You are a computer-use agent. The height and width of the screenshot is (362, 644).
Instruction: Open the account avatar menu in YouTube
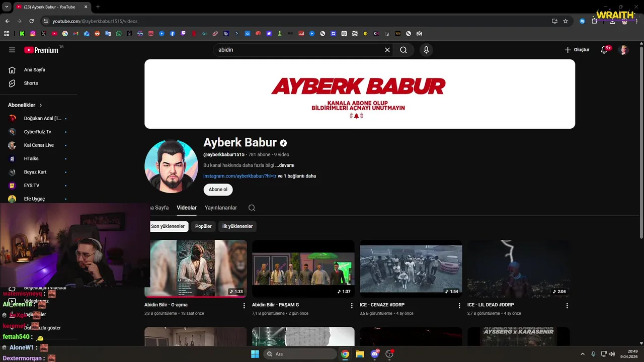click(x=623, y=50)
